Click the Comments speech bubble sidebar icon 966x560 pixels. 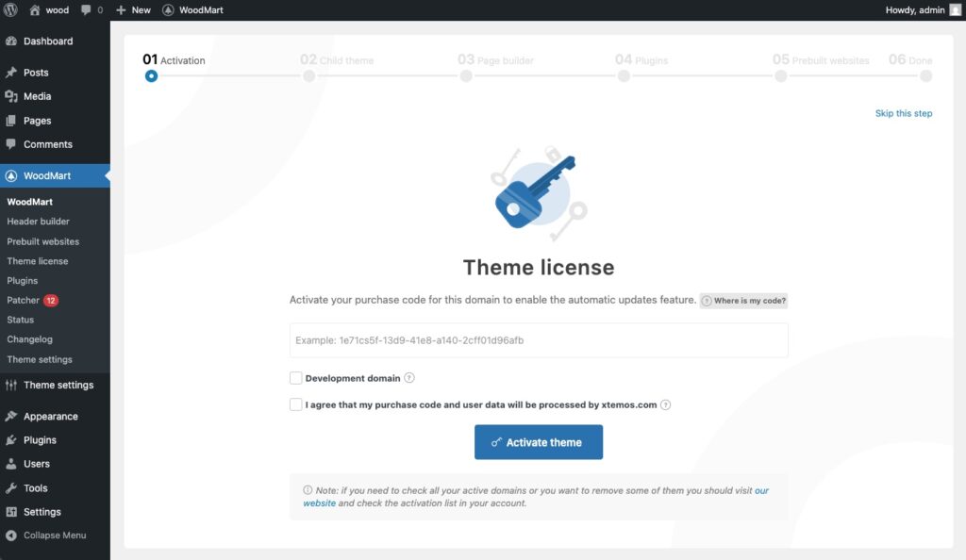11,144
